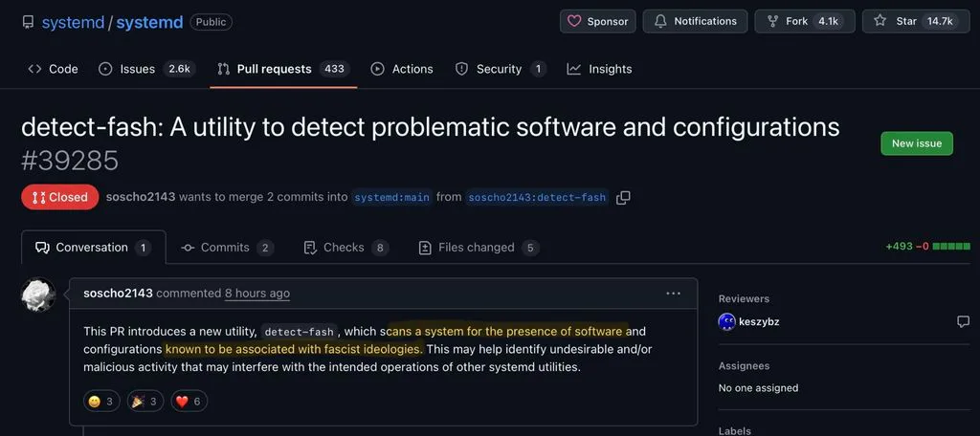Click the Issues count badge 2.6k
Image resolution: width=980 pixels, height=436 pixels.
179,69
